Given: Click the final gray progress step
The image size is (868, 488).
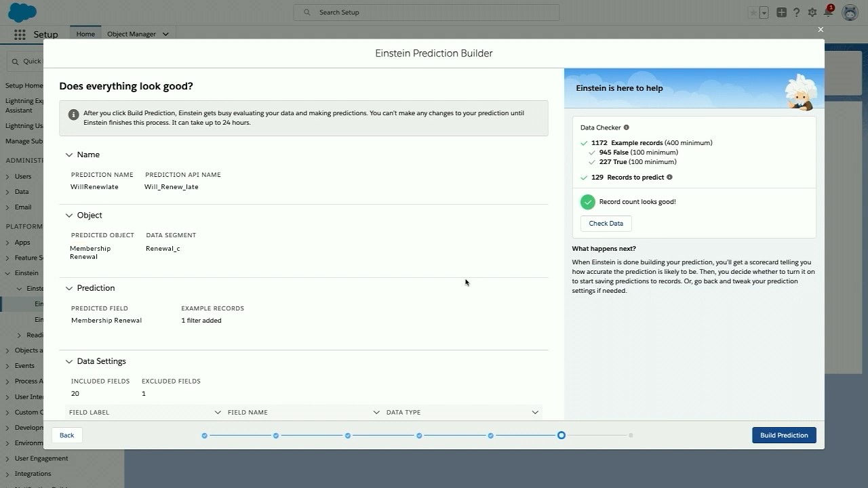Looking at the screenshot, I should (631, 435).
